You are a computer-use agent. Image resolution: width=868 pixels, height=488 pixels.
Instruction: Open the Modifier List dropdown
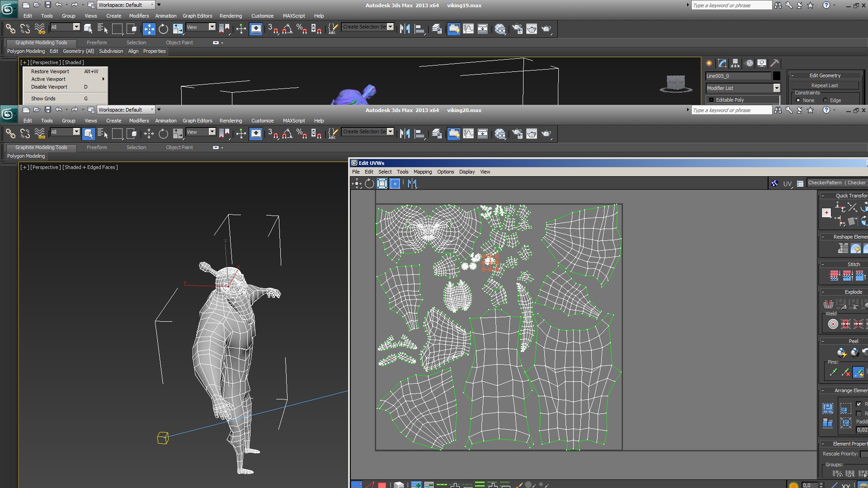776,88
